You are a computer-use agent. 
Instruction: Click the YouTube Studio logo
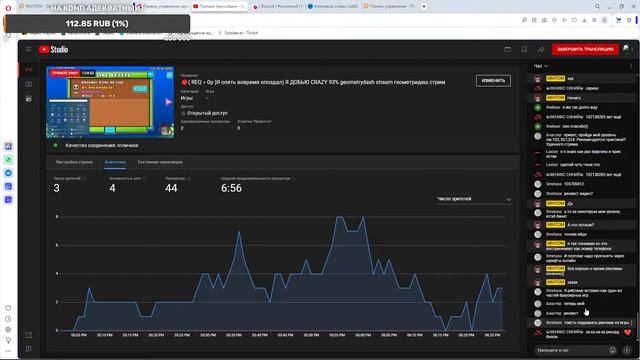(53, 49)
